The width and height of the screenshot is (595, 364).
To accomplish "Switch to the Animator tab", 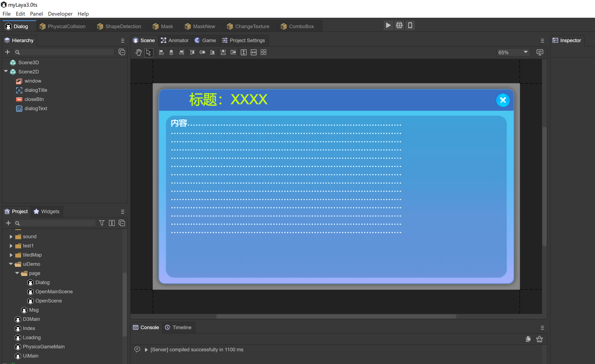I will 175,40.
